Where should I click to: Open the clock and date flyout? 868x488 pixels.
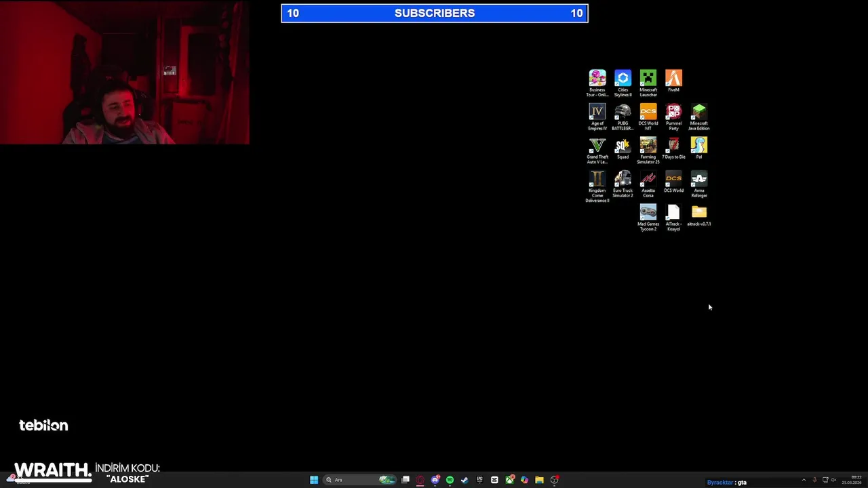pos(852,480)
